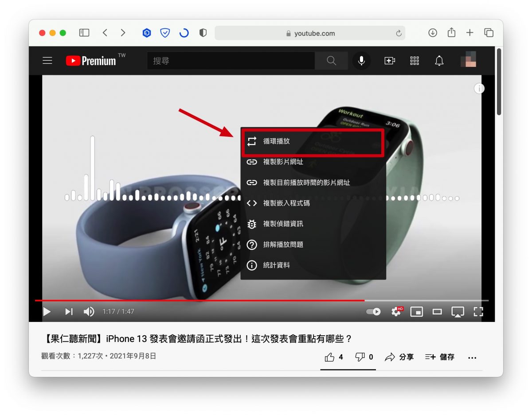Screen dimensions: 532x415
Task: Open the YouTube apps grid
Action: tap(415, 61)
